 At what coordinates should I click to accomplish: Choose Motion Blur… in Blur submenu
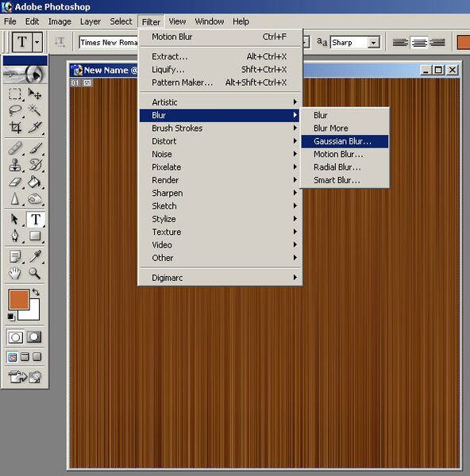[x=345, y=154]
